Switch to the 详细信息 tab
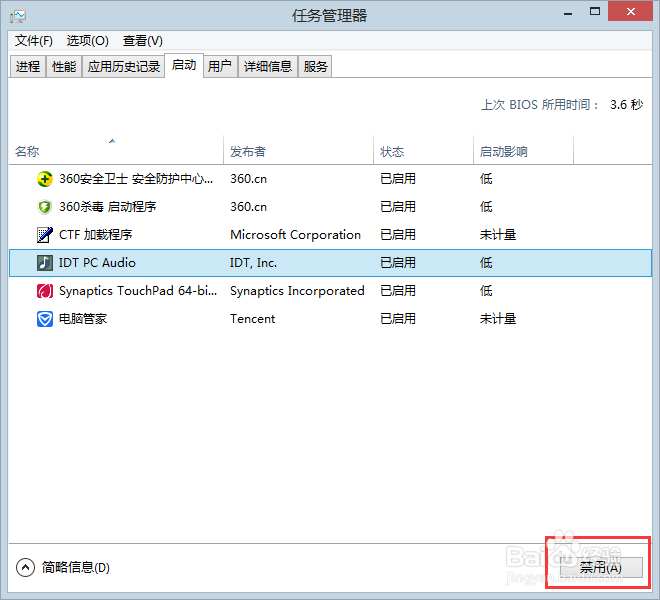 [x=268, y=67]
